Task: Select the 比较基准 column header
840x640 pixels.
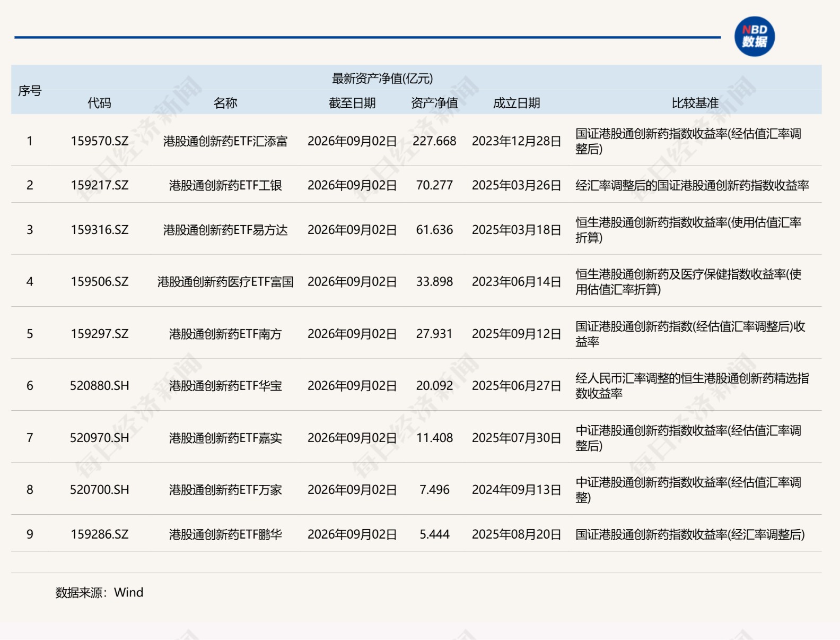Action: 695,103
